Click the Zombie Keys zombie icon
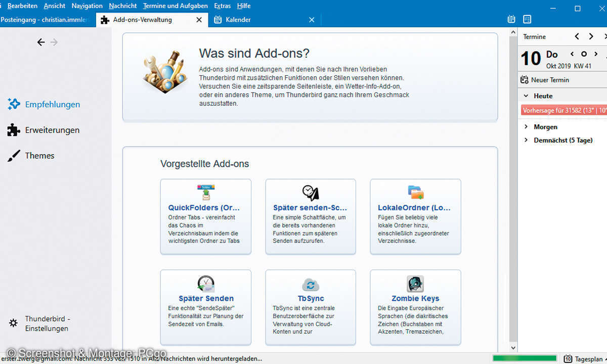The height and width of the screenshot is (364, 607). click(x=415, y=284)
